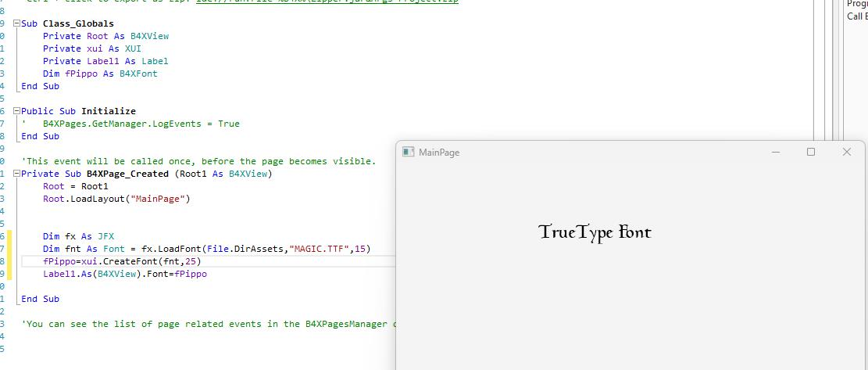The height and width of the screenshot is (370, 868).
Task: Click the 'fPippo=xui.CreateFont(fnt,25)' line
Action: pos(123,261)
